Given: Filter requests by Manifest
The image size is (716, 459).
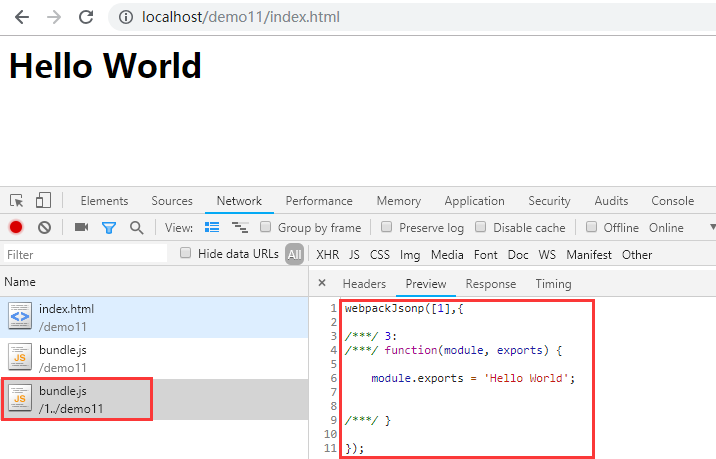Looking at the screenshot, I should [589, 254].
